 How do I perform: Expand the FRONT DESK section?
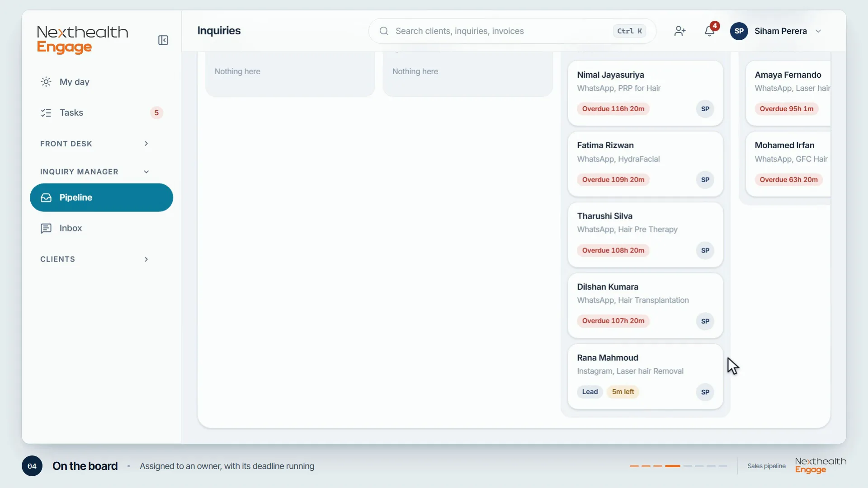click(95, 144)
